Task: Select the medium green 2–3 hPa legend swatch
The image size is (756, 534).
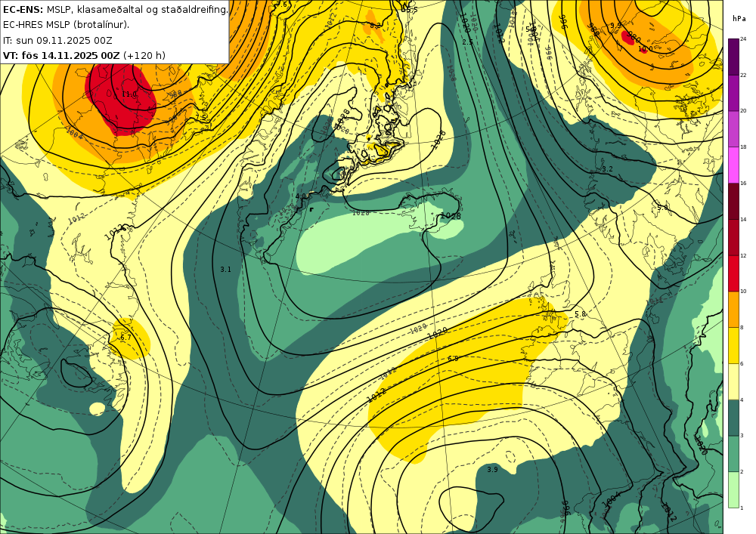Action: click(733, 453)
